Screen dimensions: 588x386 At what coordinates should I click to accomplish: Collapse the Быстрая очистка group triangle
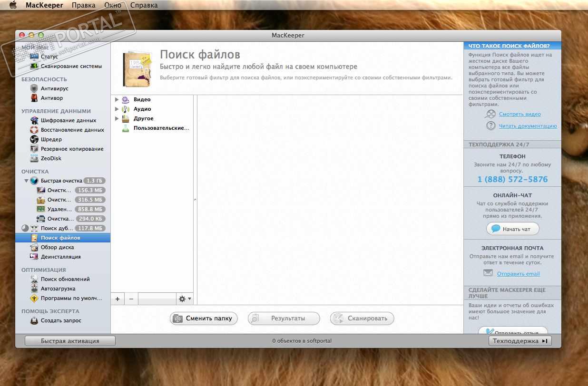(26, 181)
